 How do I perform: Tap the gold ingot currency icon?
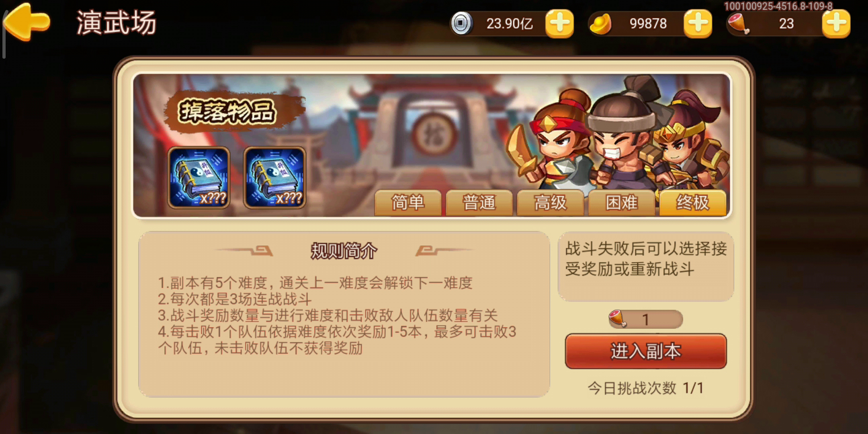tap(600, 24)
